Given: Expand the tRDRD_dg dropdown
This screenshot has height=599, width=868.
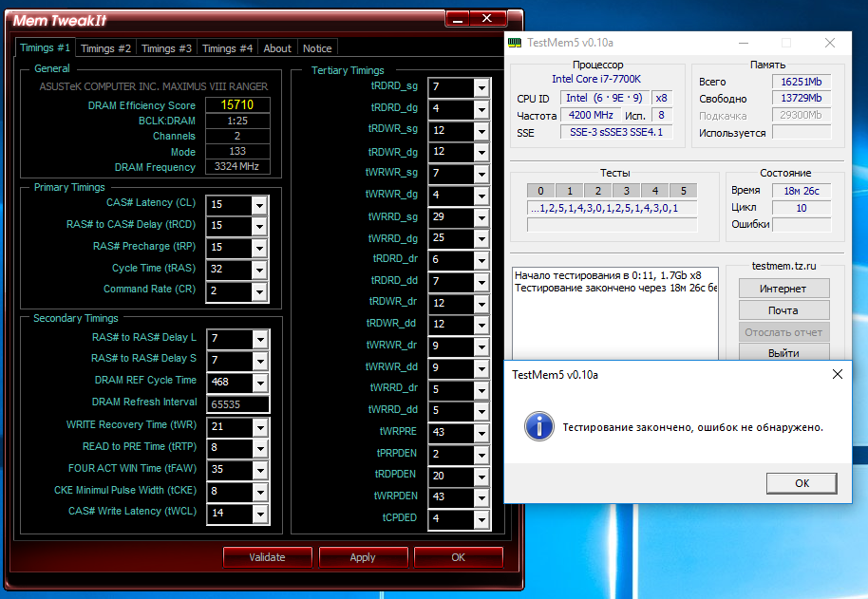Looking at the screenshot, I should coord(481,109).
